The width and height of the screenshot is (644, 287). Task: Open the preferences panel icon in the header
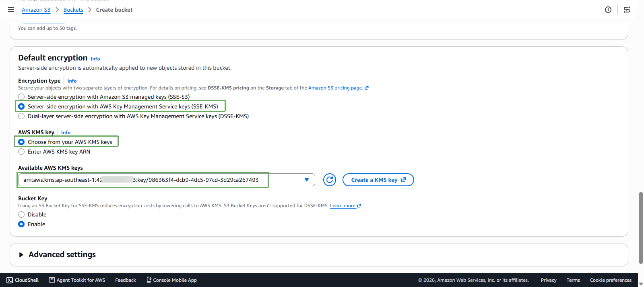[x=627, y=10]
